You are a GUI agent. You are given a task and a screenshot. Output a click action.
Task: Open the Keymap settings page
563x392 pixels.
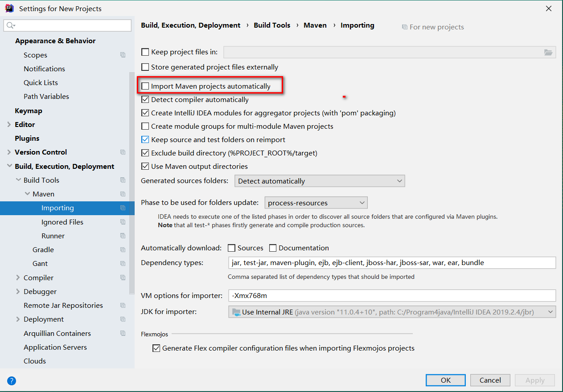tap(29, 111)
